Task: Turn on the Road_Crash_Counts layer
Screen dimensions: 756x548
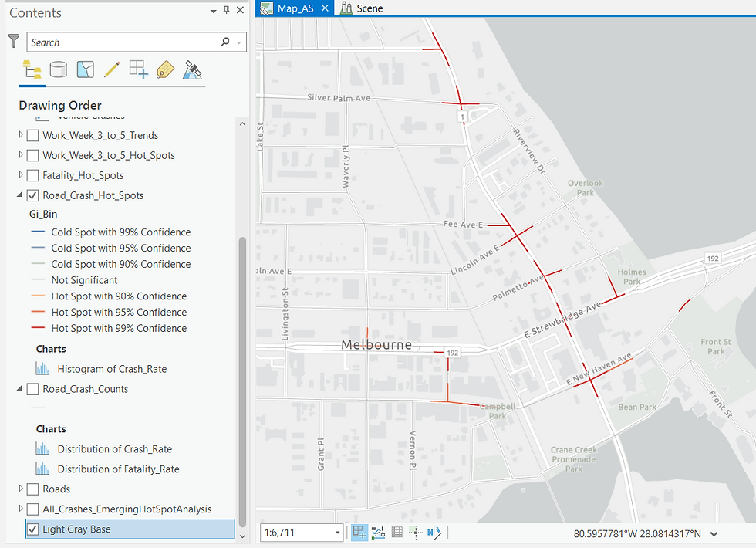Action: [32, 389]
